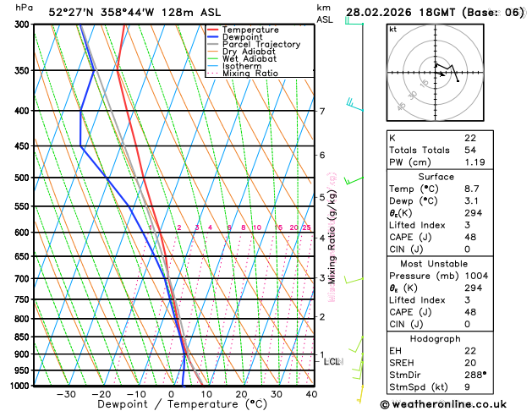Open the weatheronline.co.uk copyright link
The image size is (532, 411).
[443, 404]
